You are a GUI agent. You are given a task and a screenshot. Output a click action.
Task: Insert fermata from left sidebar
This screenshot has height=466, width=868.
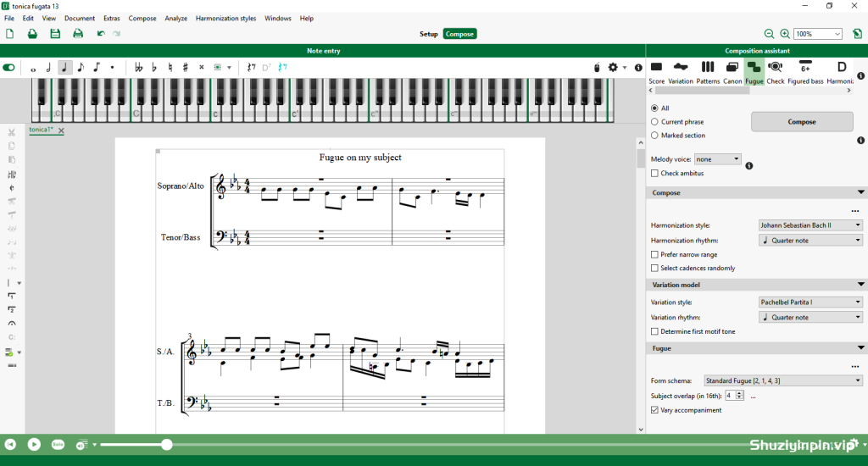point(12,324)
